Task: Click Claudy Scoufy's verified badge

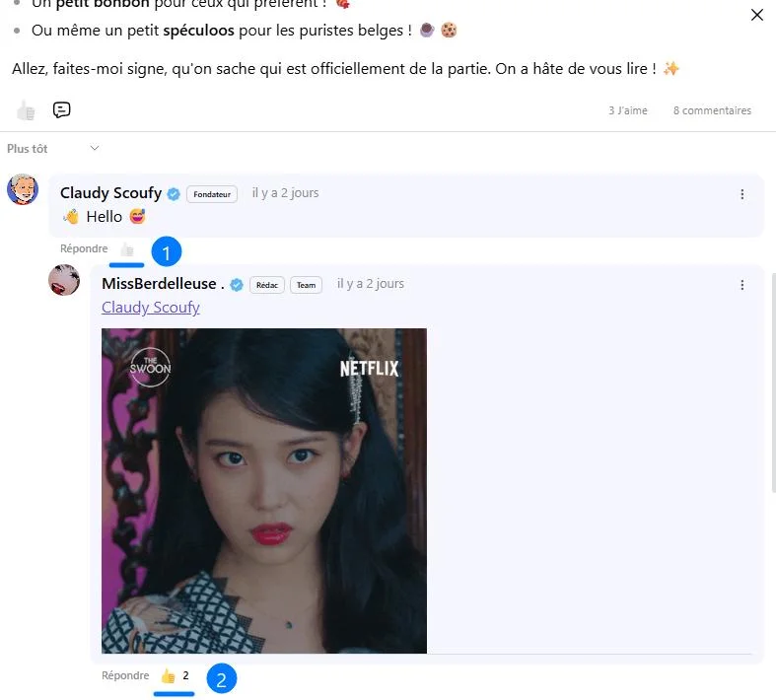Action: coord(174,194)
